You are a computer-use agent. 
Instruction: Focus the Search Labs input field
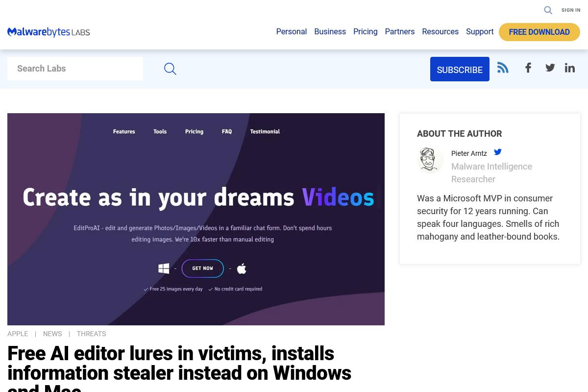75,69
